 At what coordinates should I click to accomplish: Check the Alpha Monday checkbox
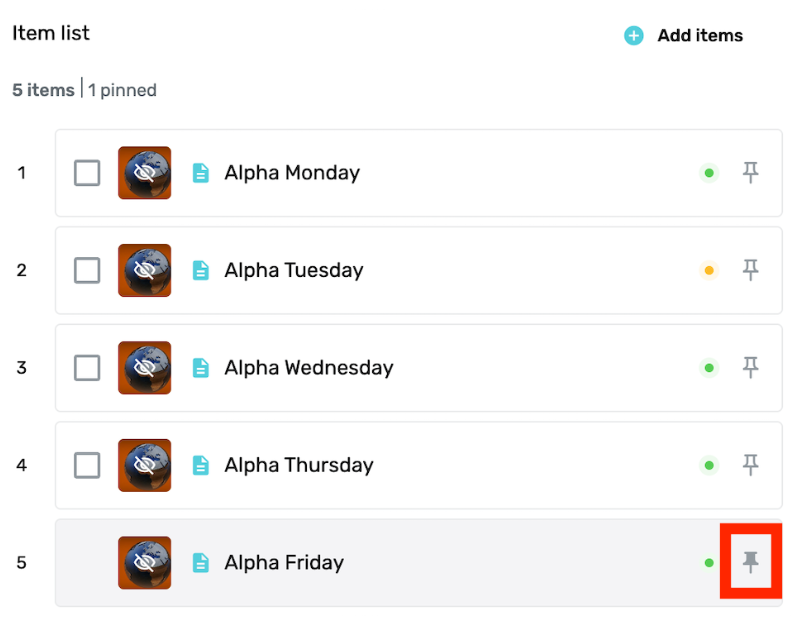click(x=87, y=173)
